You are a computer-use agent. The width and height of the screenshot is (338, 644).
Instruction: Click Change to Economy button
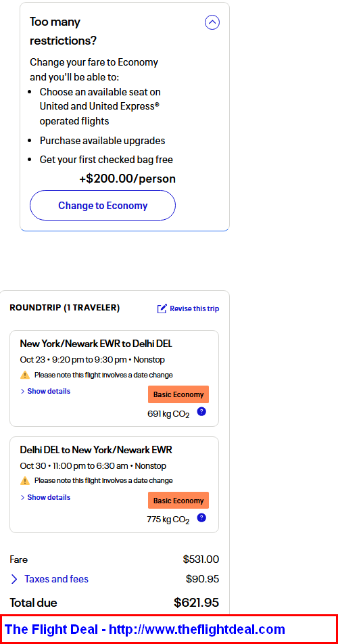click(x=103, y=206)
